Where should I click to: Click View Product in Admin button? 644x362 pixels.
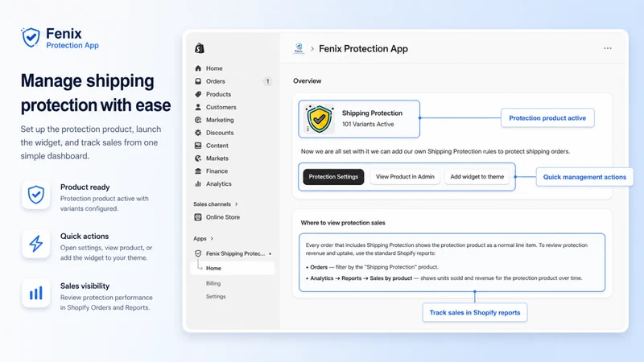[405, 177]
